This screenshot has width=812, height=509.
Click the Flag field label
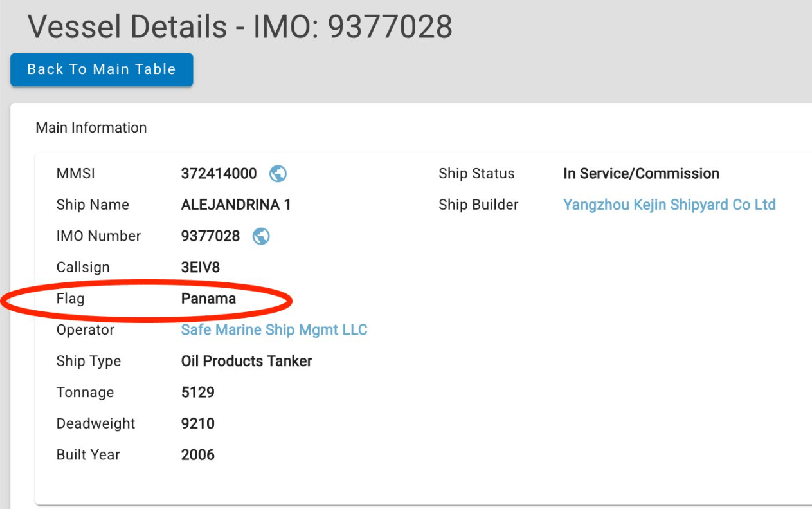[70, 299]
